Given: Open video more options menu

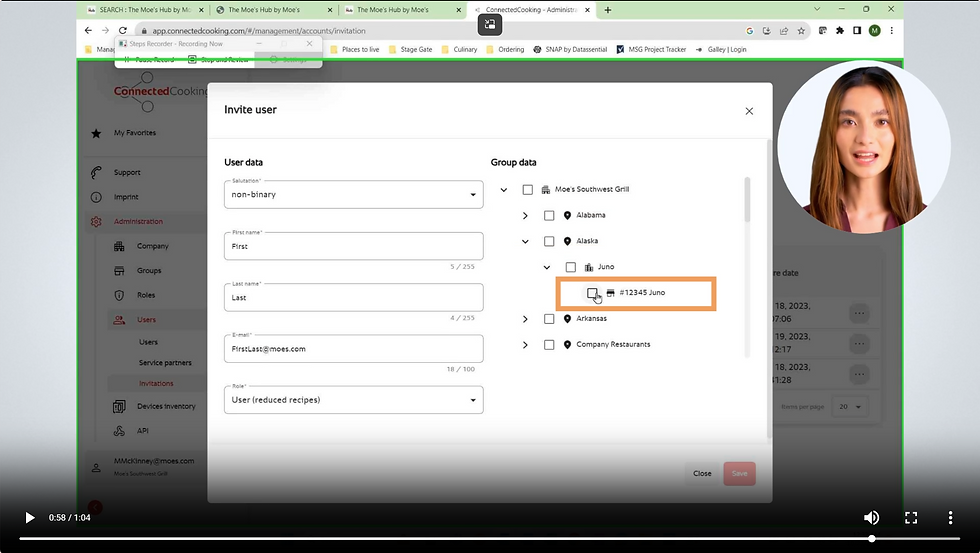Looking at the screenshot, I should [950, 517].
